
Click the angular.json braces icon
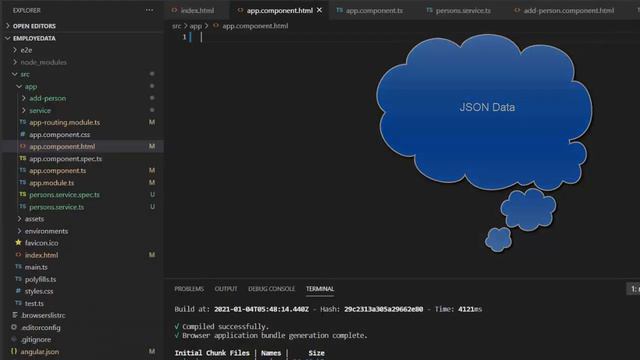(x=14, y=351)
